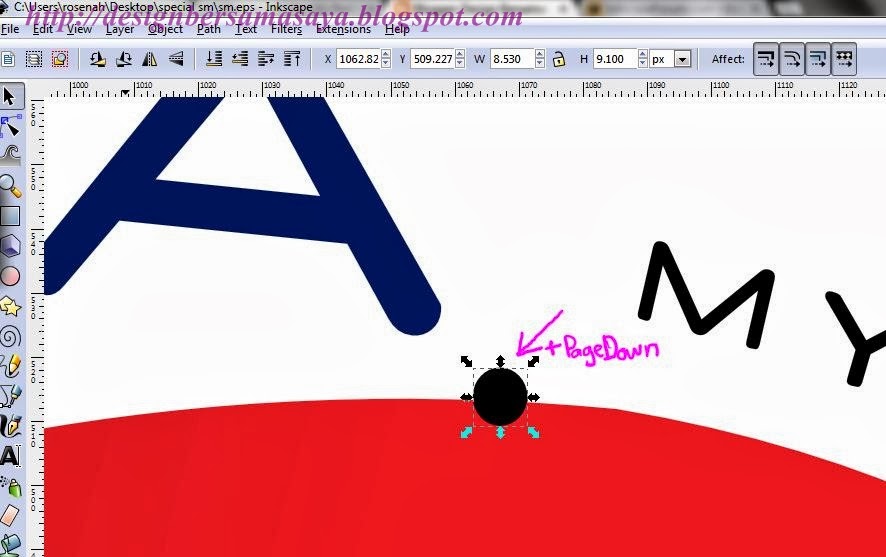Open the Layer menu

[x=120, y=29]
